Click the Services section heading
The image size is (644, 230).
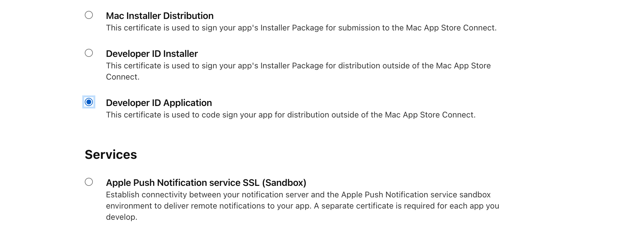tap(111, 154)
